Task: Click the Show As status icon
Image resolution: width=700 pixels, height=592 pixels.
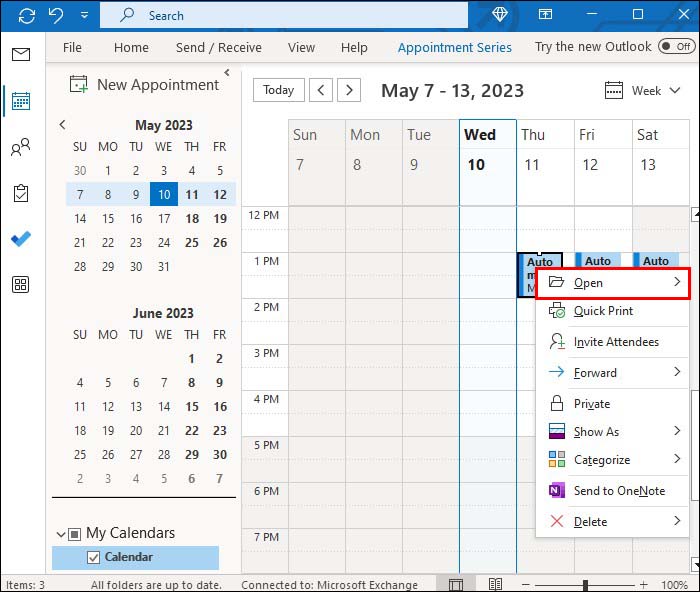Action: pyautogui.click(x=557, y=431)
